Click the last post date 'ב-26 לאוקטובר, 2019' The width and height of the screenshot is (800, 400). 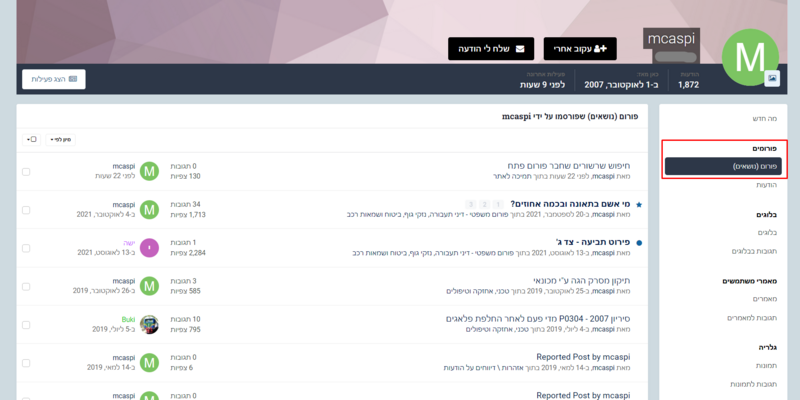pyautogui.click(x=104, y=290)
